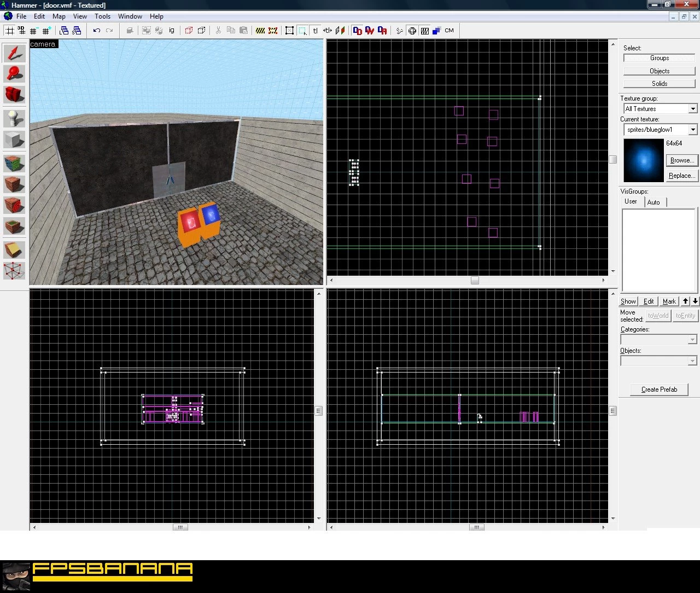Open the Categories dropdown

click(658, 340)
